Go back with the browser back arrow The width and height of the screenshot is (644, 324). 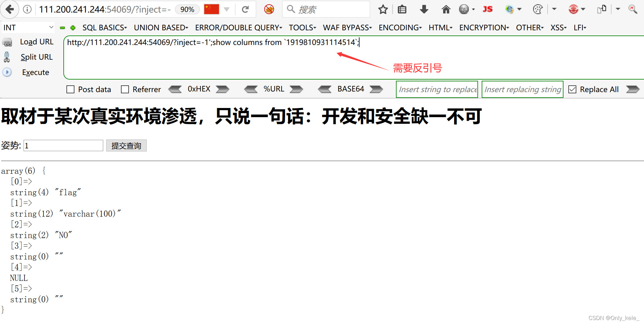pos(10,9)
